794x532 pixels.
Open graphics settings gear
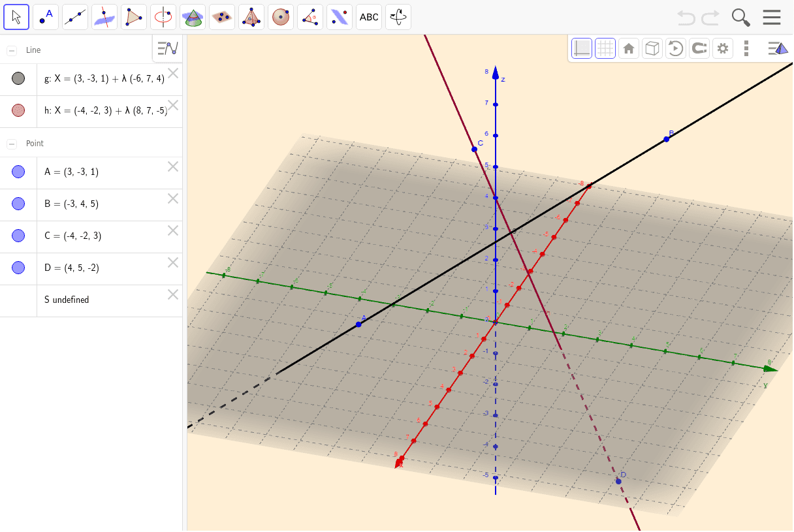coord(722,48)
